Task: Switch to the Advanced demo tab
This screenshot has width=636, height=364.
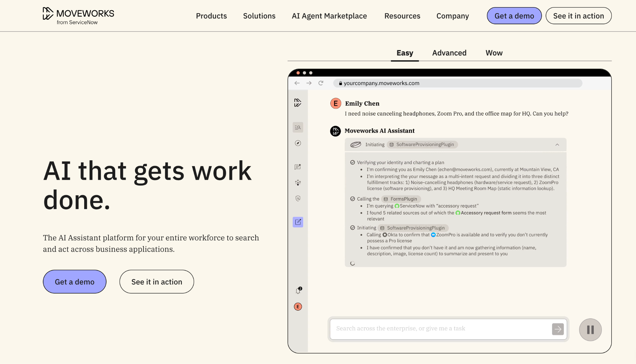Action: point(449,53)
